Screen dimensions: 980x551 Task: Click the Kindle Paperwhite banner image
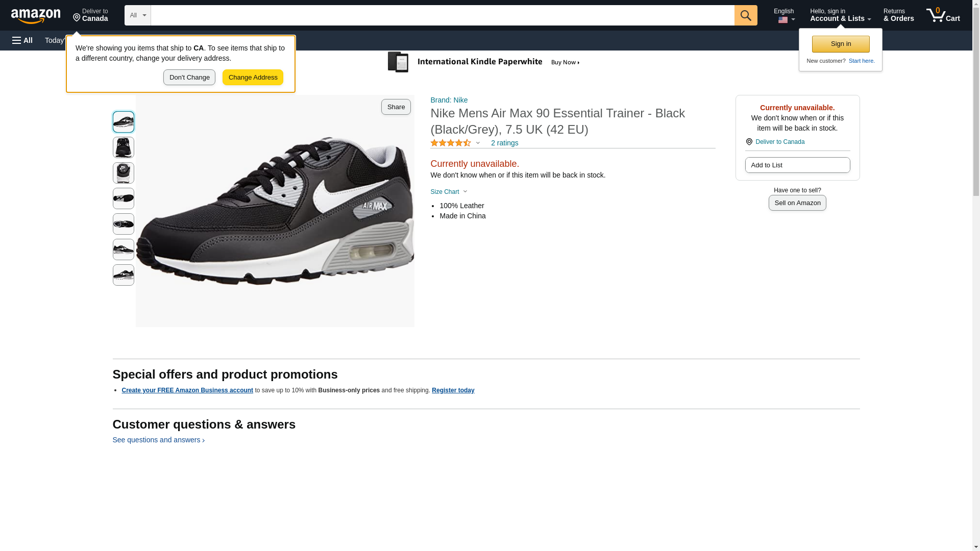tap(484, 62)
